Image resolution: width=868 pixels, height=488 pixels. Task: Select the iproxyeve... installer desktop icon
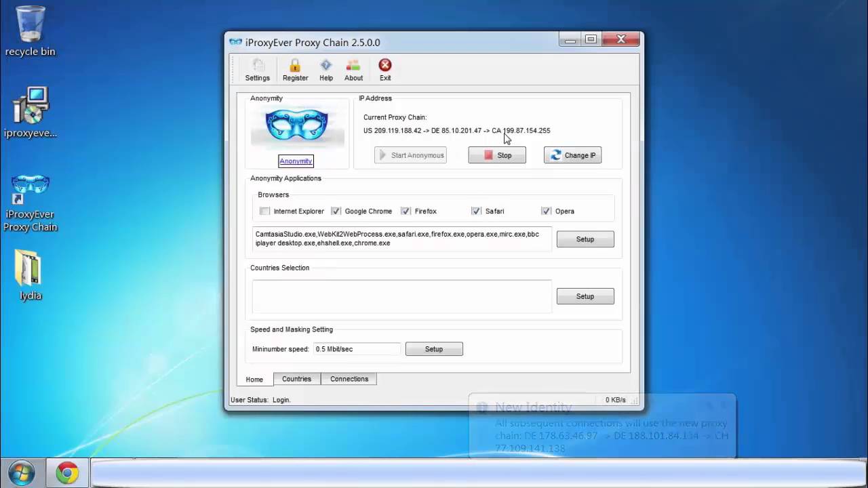31,113
